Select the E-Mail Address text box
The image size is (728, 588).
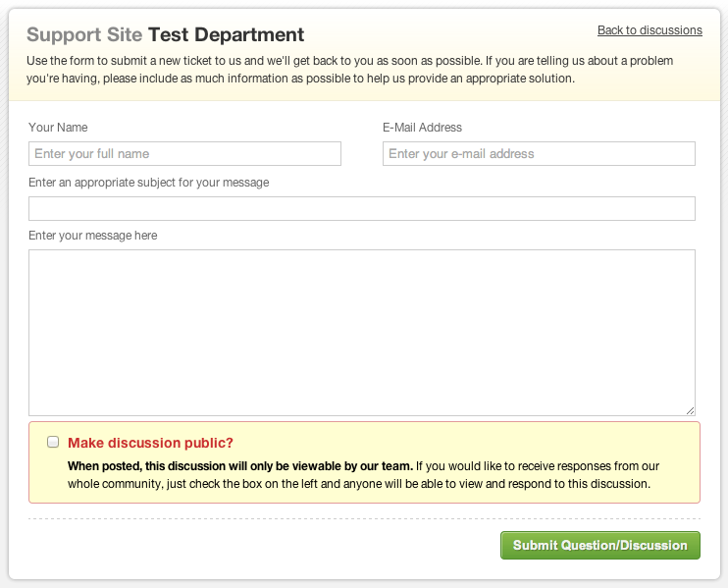[x=539, y=154]
